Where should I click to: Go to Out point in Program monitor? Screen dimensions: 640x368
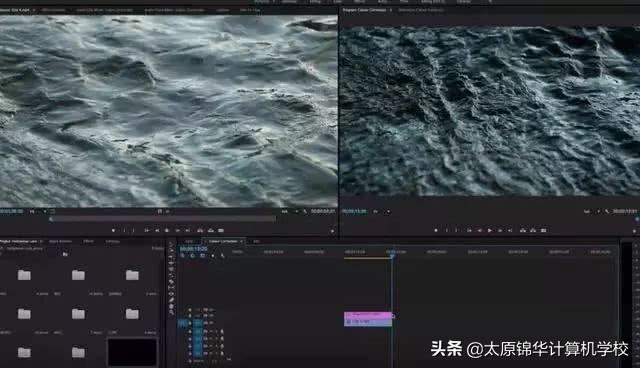510,230
